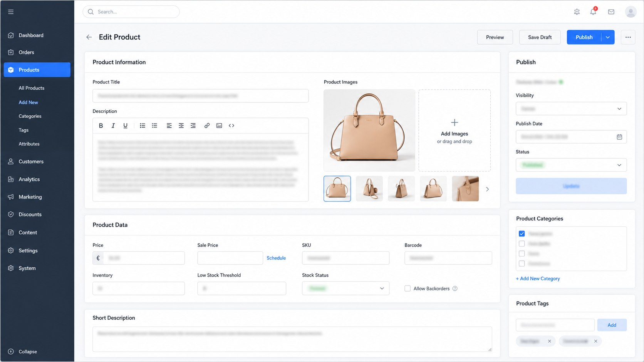Open the hamburger menu icon
This screenshot has width=644, height=362.
pos(11,12)
